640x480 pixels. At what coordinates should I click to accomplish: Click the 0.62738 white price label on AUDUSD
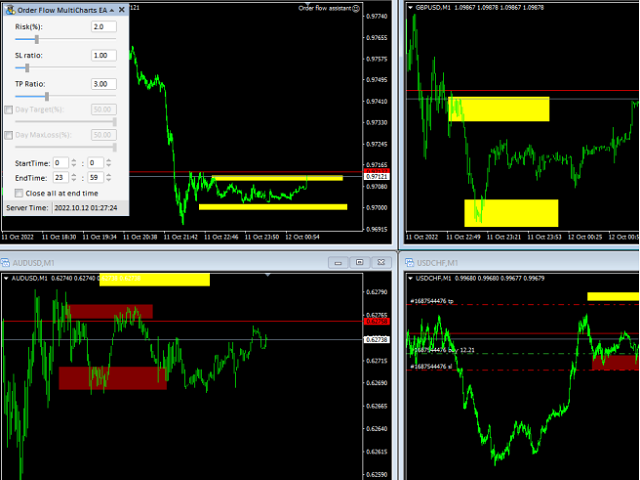click(x=376, y=340)
